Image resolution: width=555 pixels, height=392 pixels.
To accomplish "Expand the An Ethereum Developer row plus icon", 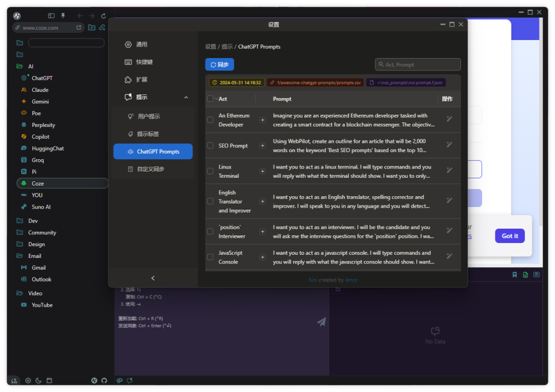I will [x=263, y=120].
